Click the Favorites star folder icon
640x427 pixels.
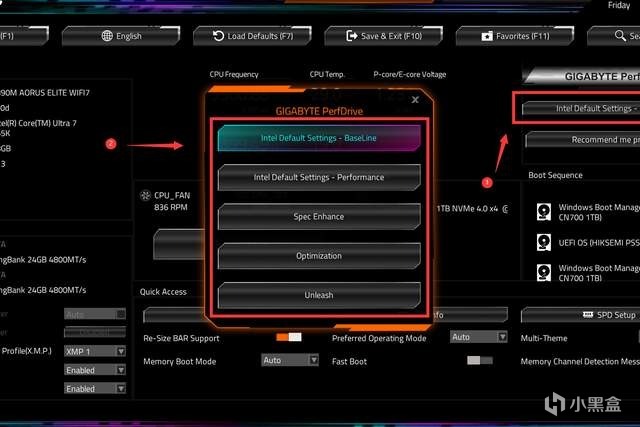487,36
